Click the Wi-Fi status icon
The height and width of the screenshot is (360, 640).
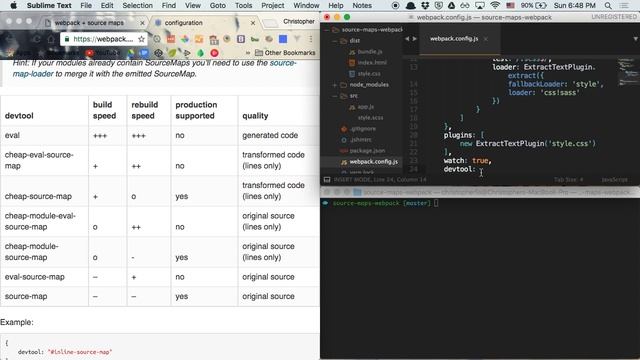click(495, 5)
